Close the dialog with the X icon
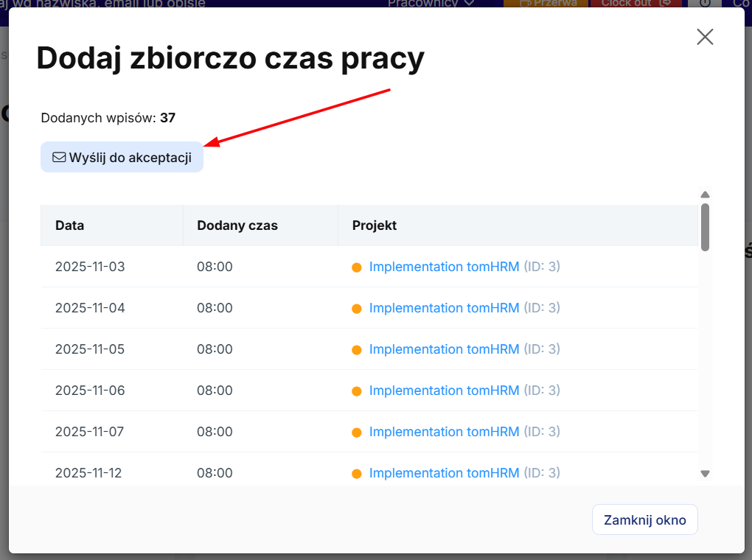 (705, 37)
